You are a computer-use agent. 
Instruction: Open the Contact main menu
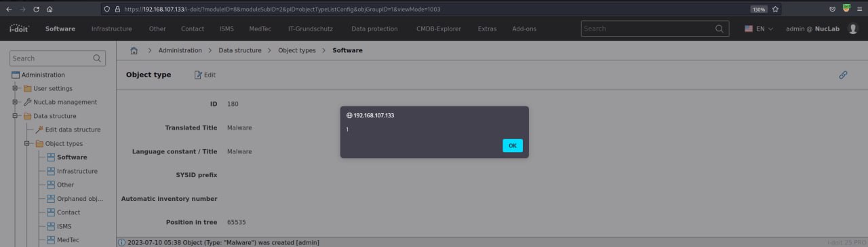pyautogui.click(x=193, y=28)
